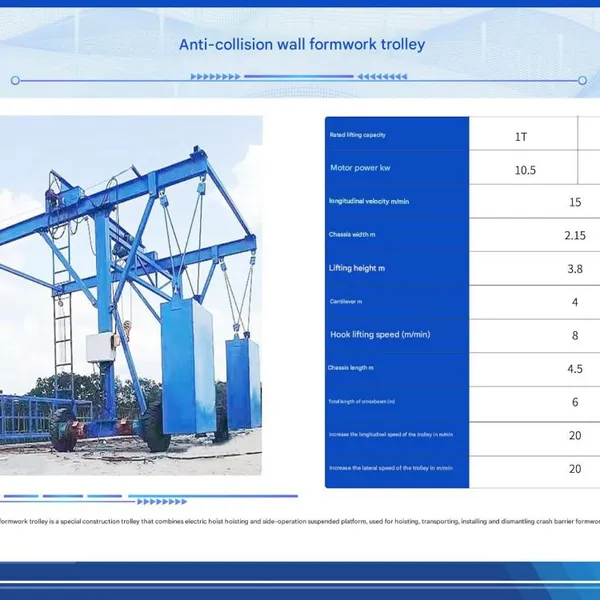Click the '4' cantilever value
This screenshot has height=600, width=600.
575,302
